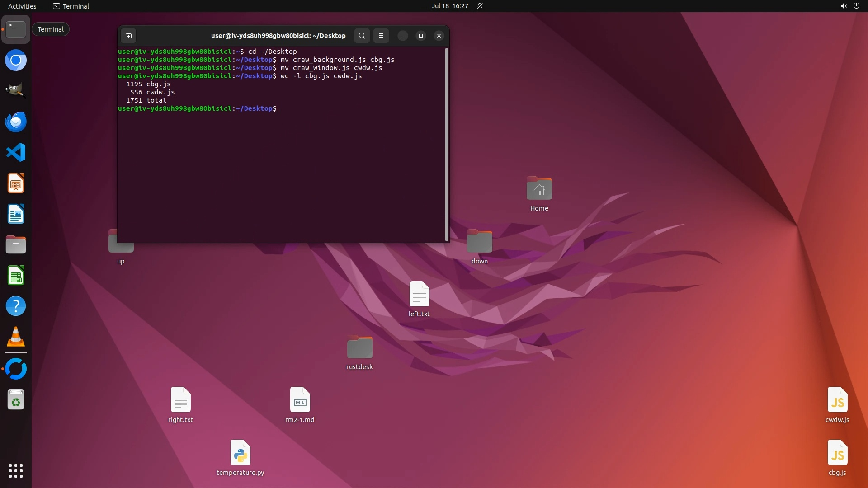Open the date and time calendar
Image resolution: width=868 pixels, height=488 pixels.
[449, 6]
